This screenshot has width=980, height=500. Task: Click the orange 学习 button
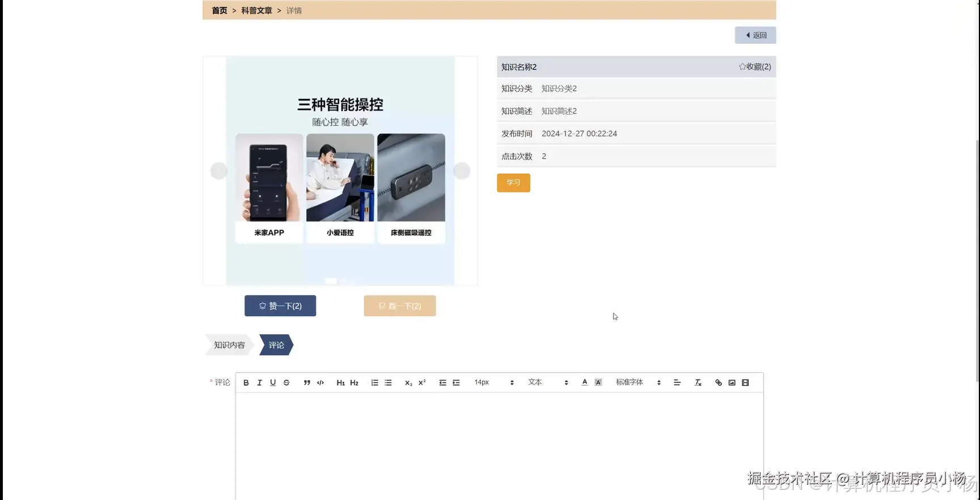(513, 183)
